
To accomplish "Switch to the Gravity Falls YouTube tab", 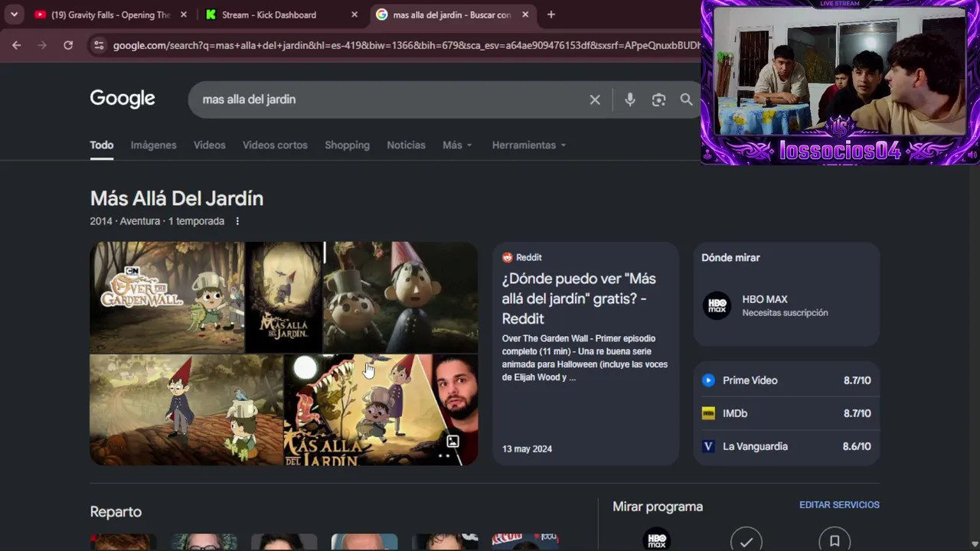I will 110,15.
